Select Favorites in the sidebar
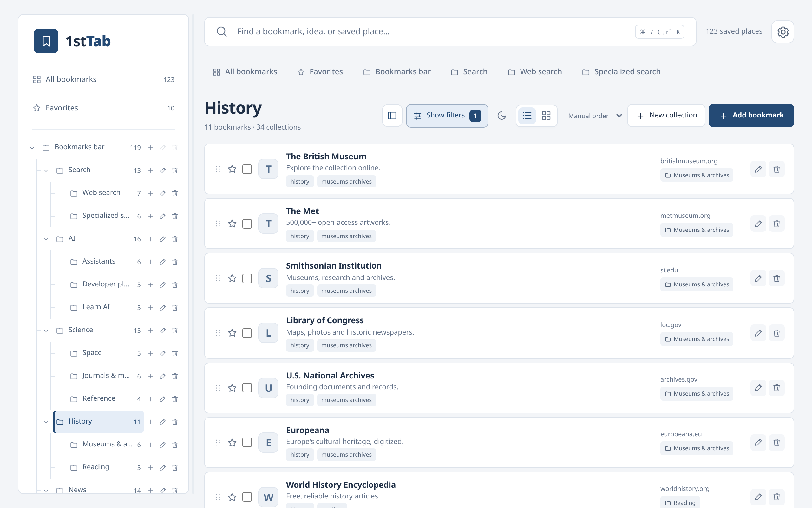The height and width of the screenshot is (508, 812). (103, 108)
